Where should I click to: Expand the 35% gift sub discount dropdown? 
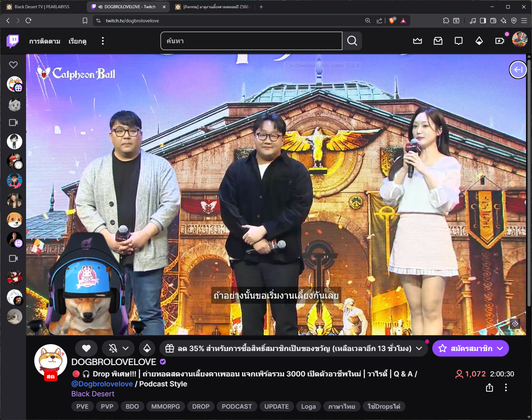[419, 348]
